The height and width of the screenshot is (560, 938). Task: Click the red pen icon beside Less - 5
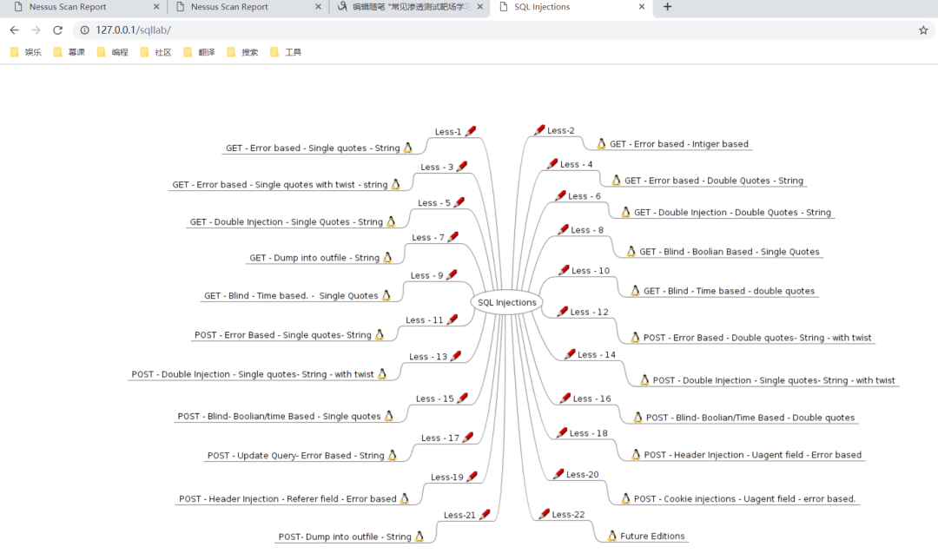(x=459, y=202)
